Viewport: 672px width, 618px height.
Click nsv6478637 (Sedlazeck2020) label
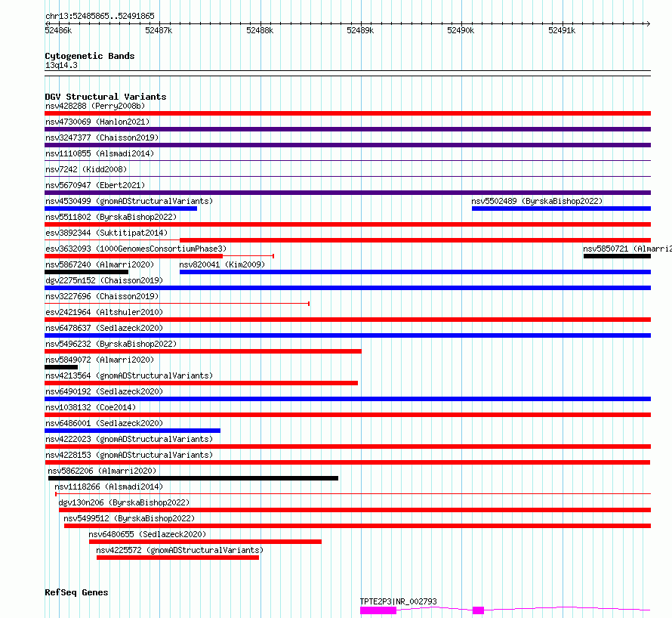click(x=104, y=328)
